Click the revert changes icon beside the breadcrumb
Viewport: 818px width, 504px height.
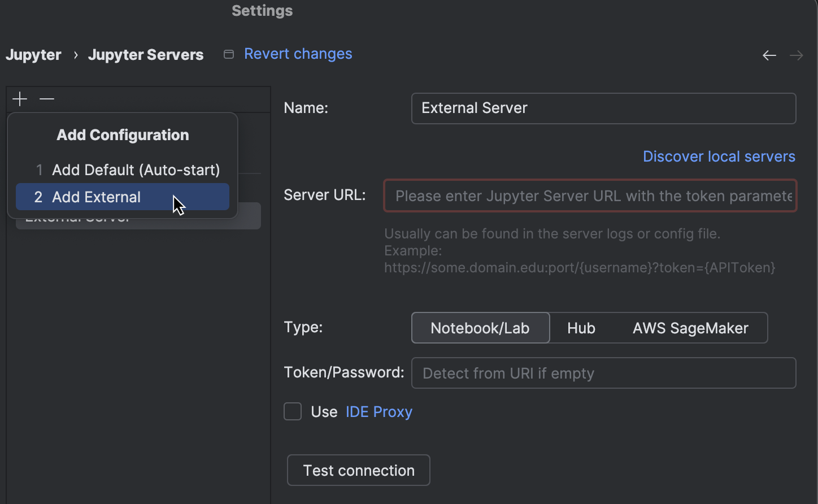228,54
